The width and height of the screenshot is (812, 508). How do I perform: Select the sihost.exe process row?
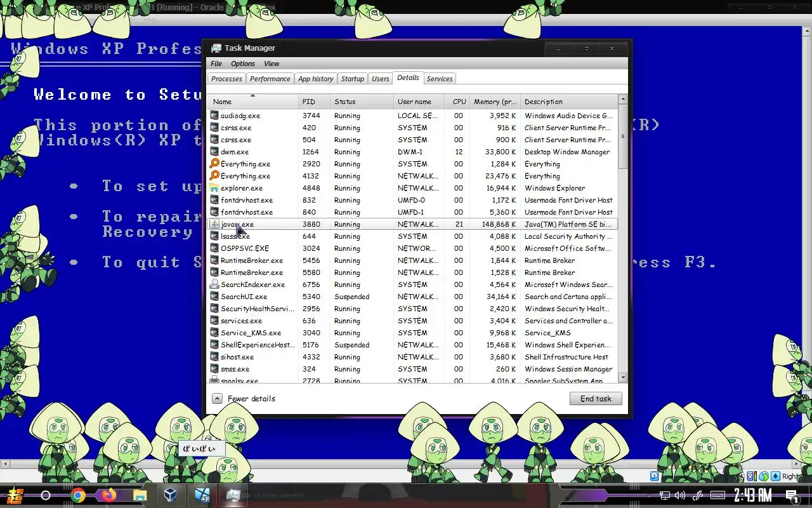pyautogui.click(x=412, y=357)
